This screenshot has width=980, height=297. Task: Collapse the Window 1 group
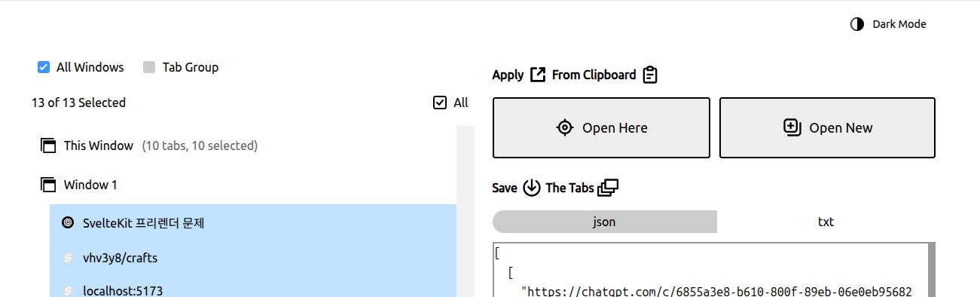(x=90, y=185)
